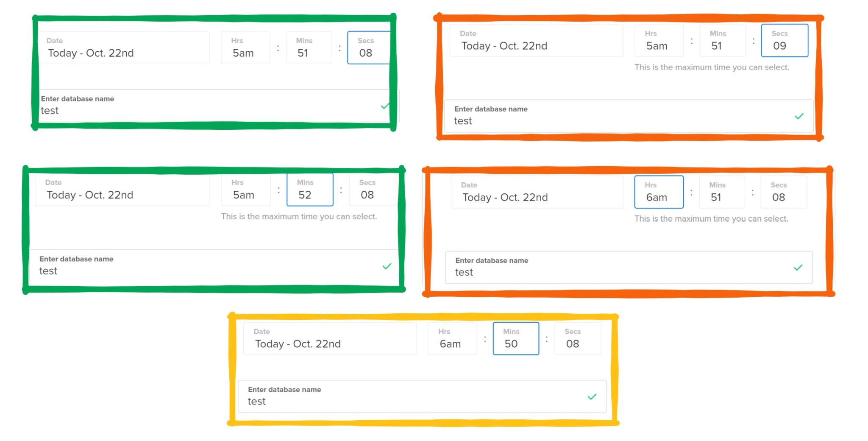Viewport: 868px width, 441px height.
Task: Open Date field in the panel with Mins 52
Action: click(x=122, y=190)
